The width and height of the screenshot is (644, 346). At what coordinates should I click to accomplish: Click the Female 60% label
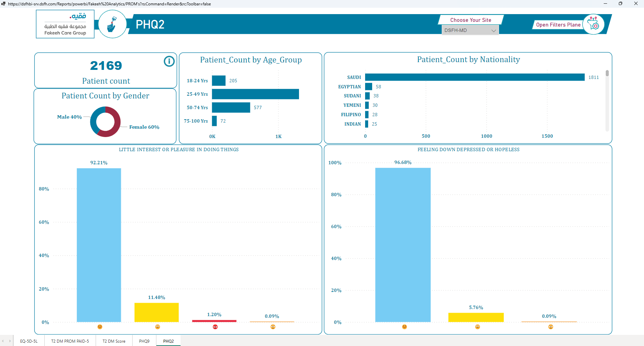pos(144,127)
